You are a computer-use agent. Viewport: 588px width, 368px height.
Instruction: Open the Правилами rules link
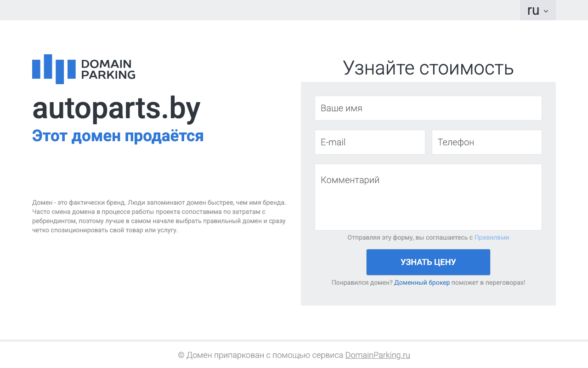(492, 237)
